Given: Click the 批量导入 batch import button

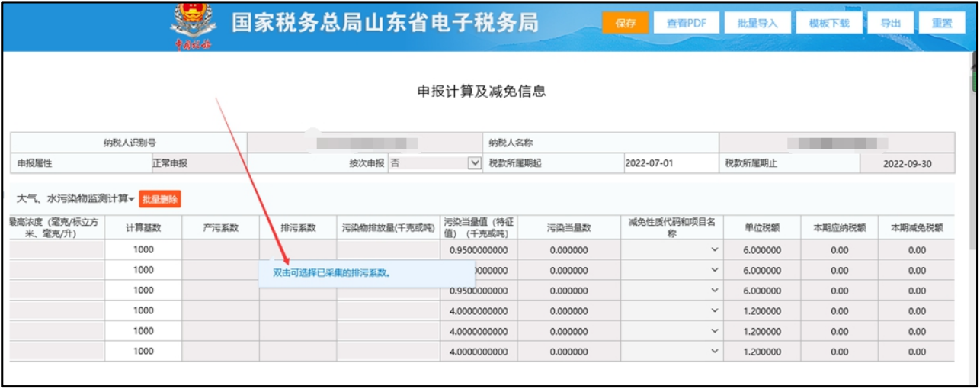Looking at the screenshot, I should [757, 23].
